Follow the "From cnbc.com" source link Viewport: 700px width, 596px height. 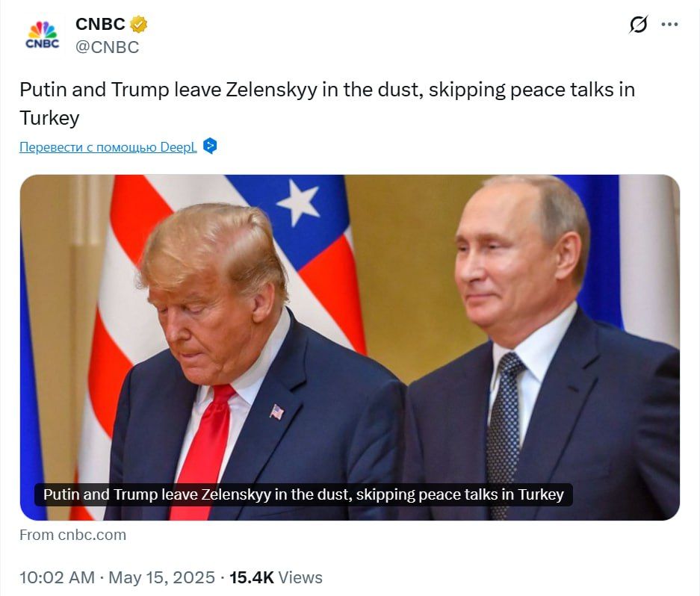[x=72, y=535]
